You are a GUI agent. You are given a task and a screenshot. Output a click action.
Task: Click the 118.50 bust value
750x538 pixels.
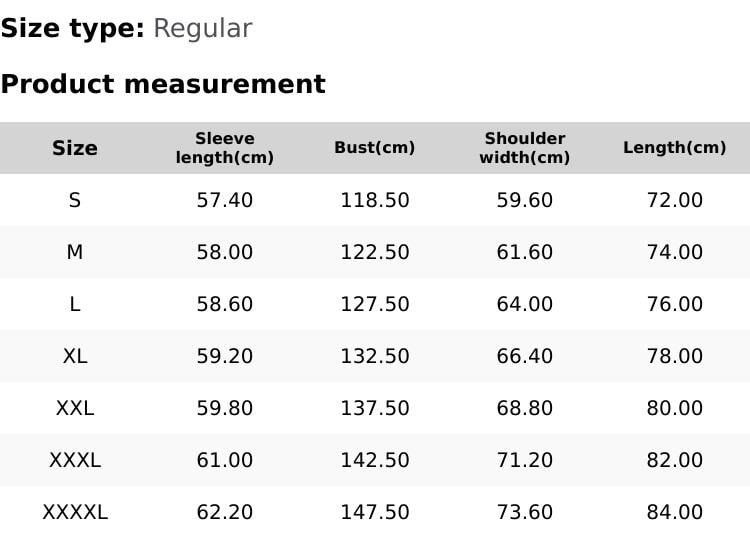pos(375,200)
